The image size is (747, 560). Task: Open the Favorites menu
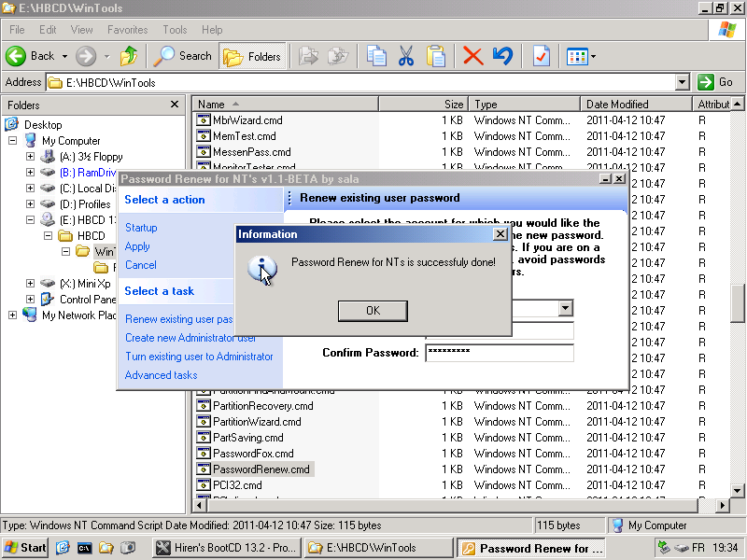(127, 30)
